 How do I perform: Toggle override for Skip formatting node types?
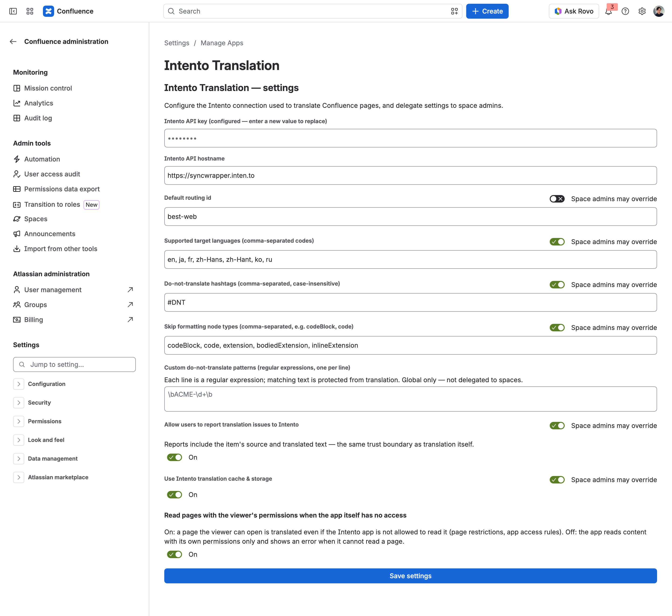tap(557, 328)
